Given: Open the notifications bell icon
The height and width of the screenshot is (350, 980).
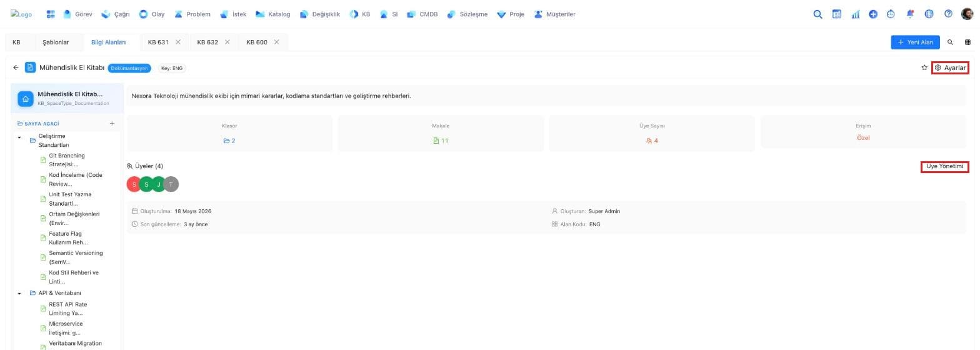Looking at the screenshot, I should coord(910,14).
